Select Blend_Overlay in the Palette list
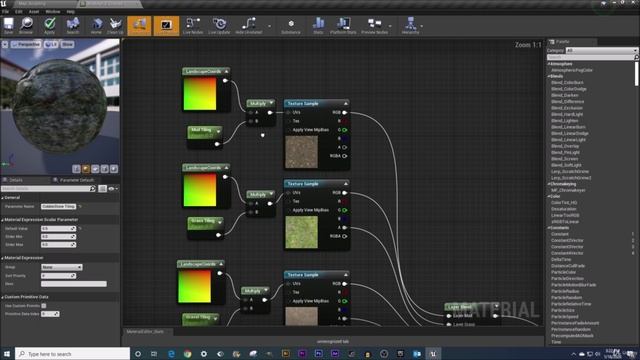 565,146
